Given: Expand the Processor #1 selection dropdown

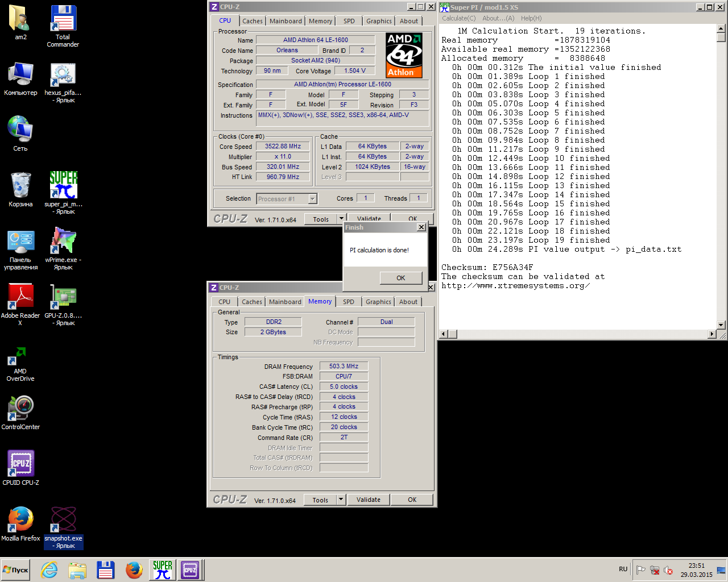Looking at the screenshot, I should pos(312,198).
